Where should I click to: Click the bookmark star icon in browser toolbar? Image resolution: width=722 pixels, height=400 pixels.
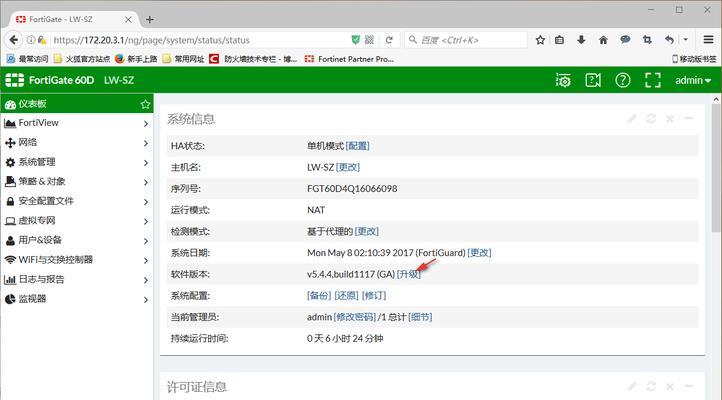pos(541,40)
